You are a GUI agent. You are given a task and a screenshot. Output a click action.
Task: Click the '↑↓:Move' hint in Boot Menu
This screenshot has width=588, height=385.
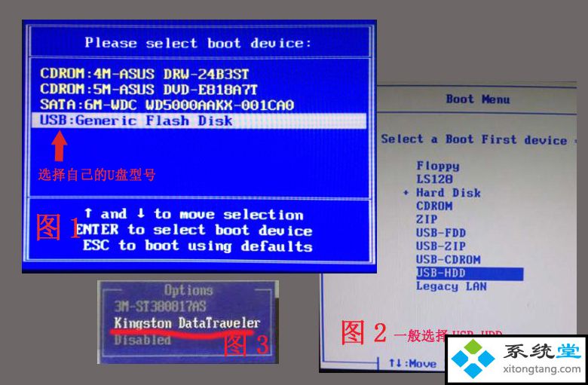coord(412,363)
